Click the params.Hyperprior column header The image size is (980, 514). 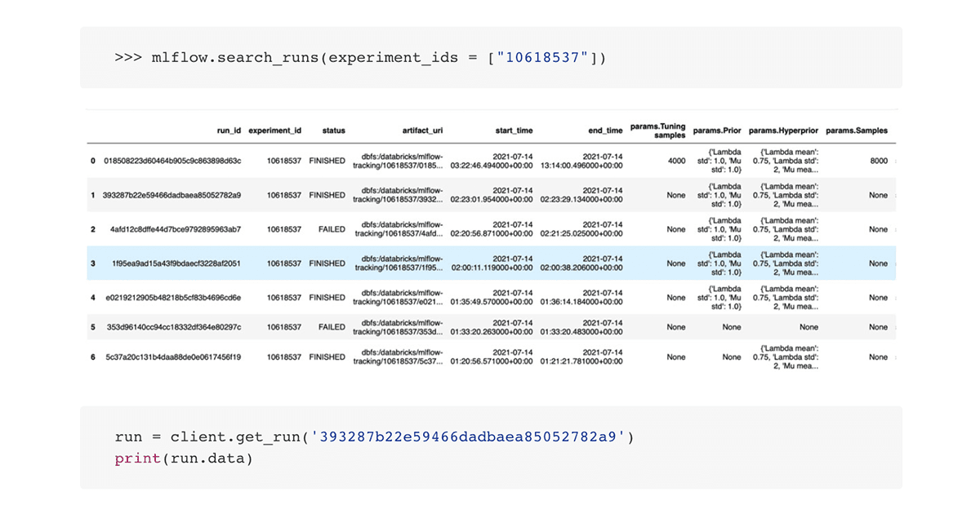783,131
